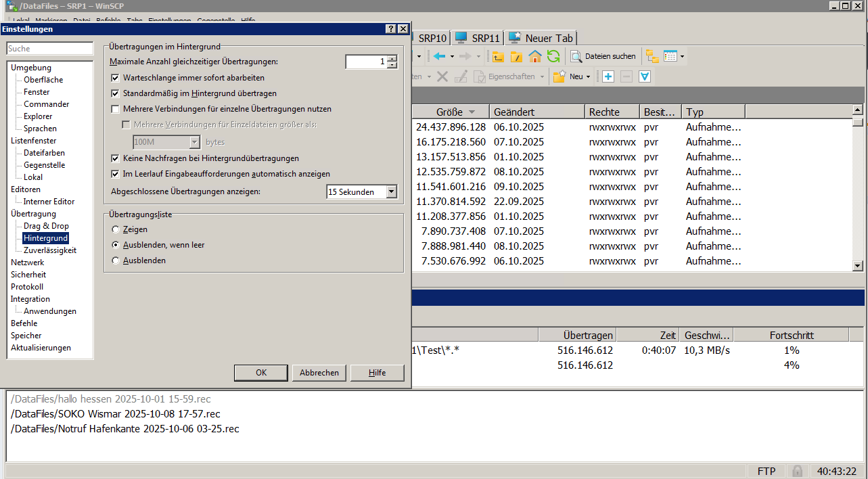Viewport: 868px width, 479px height.
Task: Select Drag & Drop in settings tree
Action: pyautogui.click(x=46, y=226)
